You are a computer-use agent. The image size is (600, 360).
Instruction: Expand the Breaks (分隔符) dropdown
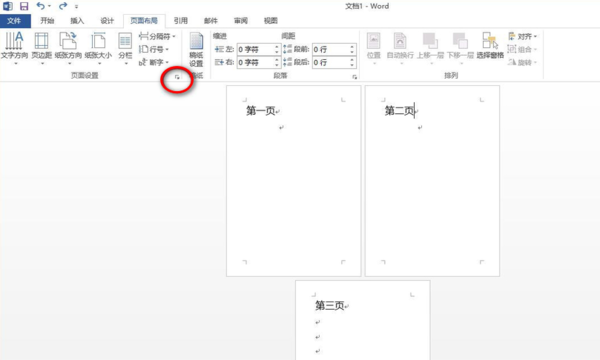tap(157, 36)
